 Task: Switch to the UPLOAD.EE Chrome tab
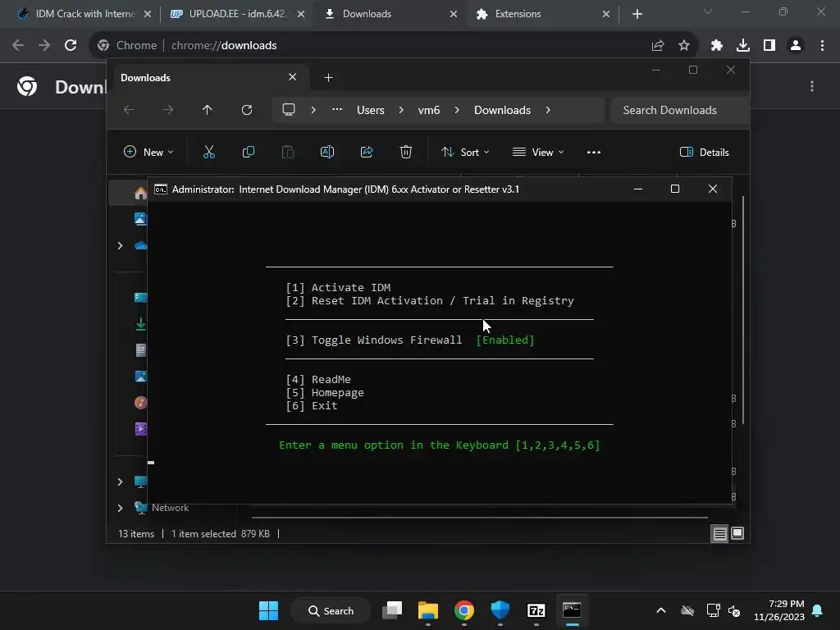(235, 14)
